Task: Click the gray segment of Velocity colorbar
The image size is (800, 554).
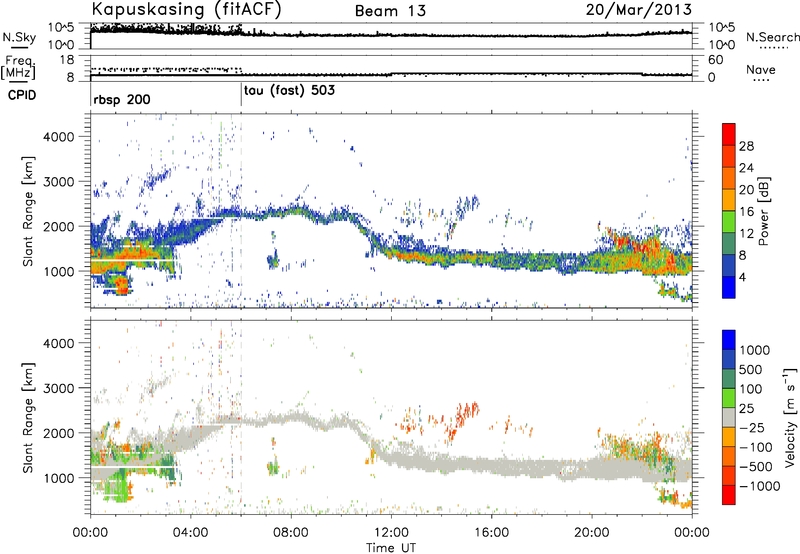Action: coord(729,417)
